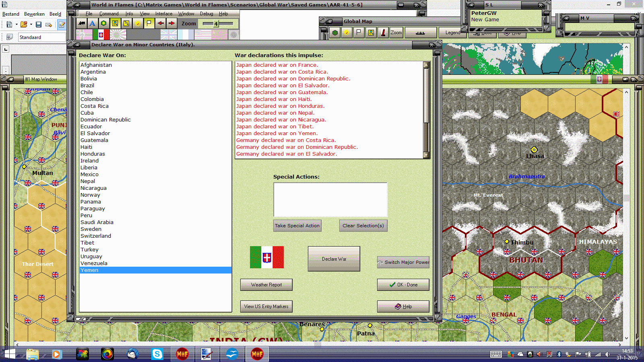Click the red right arrow toolbar icon
The image size is (644, 362).
tap(171, 23)
